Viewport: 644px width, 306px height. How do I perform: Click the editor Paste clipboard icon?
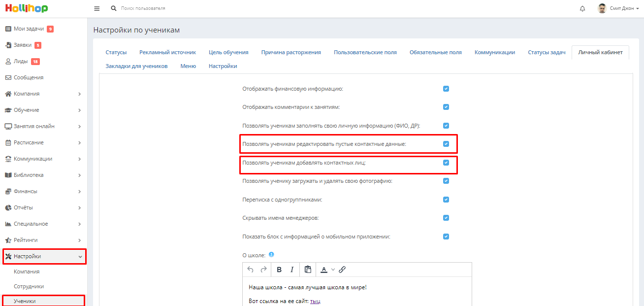pos(308,270)
